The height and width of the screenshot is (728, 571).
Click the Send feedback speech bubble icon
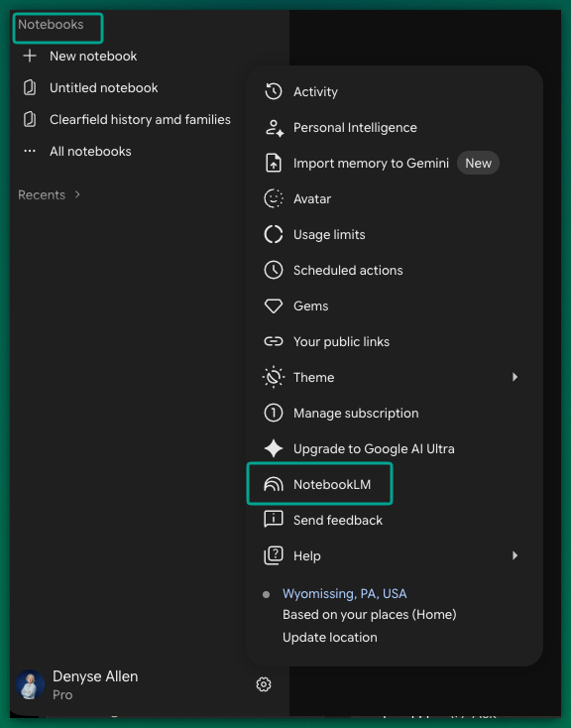[x=274, y=519]
